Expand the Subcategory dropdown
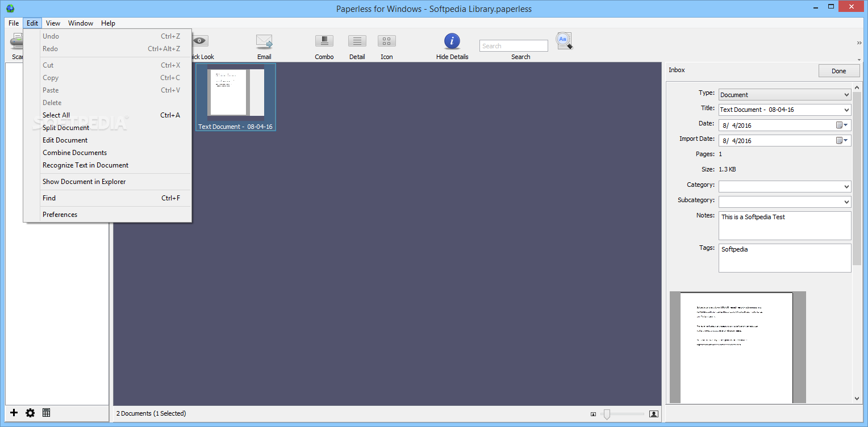 [846, 202]
